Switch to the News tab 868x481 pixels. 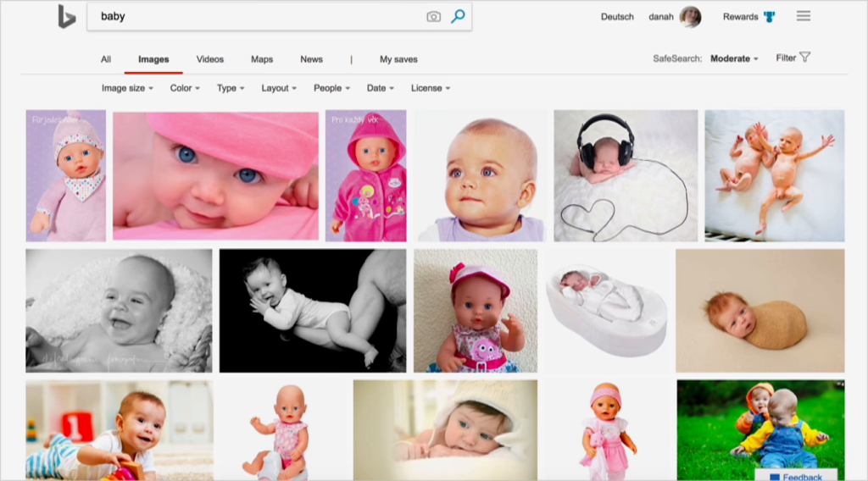(x=311, y=59)
